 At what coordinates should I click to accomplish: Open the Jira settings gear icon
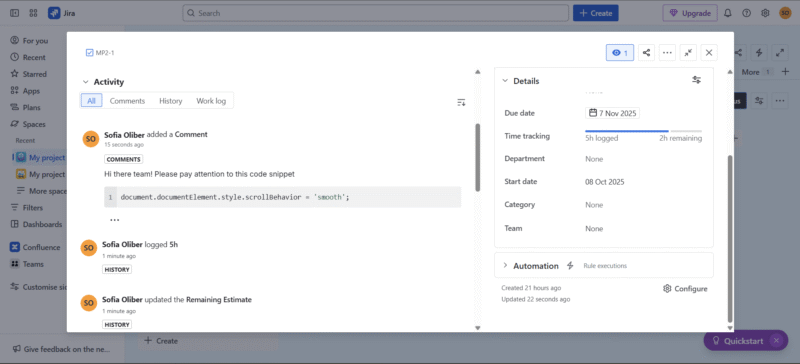(x=765, y=13)
